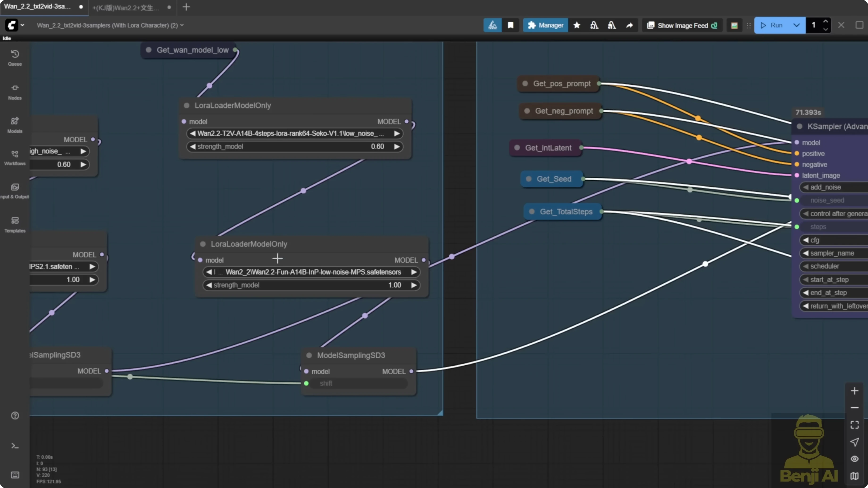Click the bookmark icon in the top toolbar
Screen dimensions: 868x488
[510, 25]
